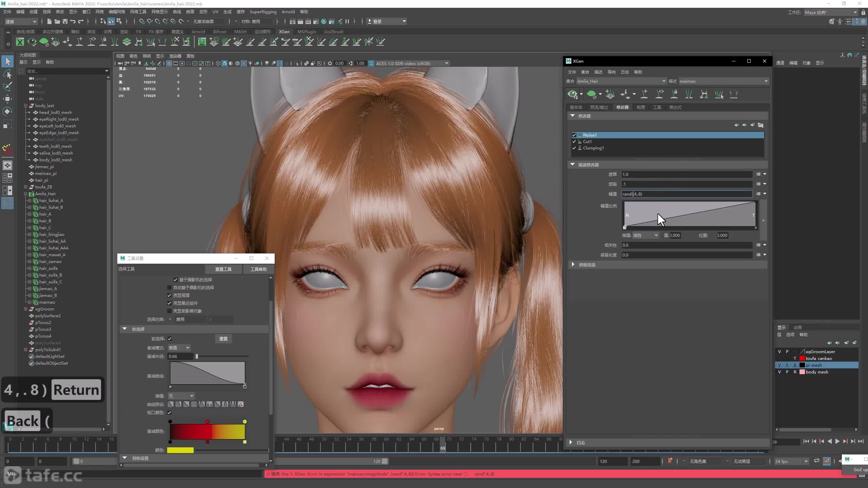This screenshot has height=488, width=868.
Task: Collapse the 修改器 section
Action: [x=573, y=116]
